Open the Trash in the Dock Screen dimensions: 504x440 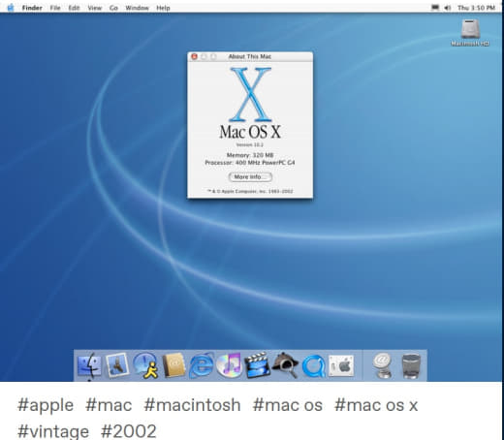coord(411,366)
